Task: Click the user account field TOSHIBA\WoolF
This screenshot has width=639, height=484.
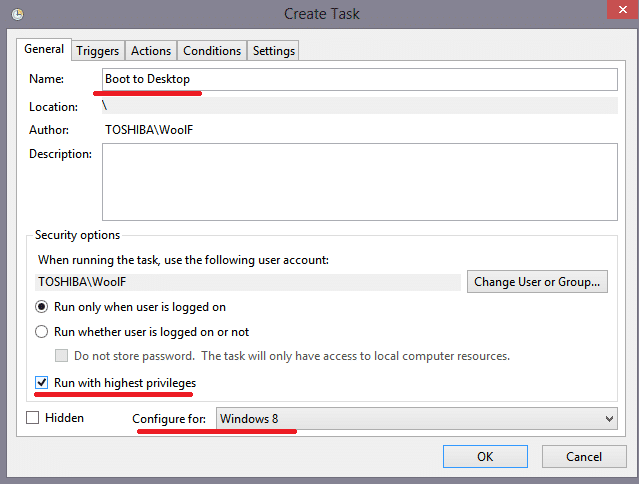Action: pyautogui.click(x=248, y=282)
